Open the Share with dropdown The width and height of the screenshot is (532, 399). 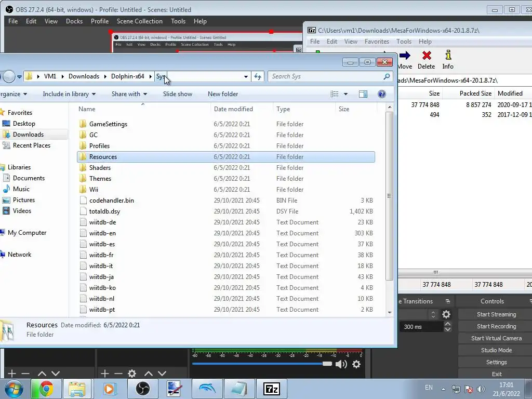click(x=129, y=94)
